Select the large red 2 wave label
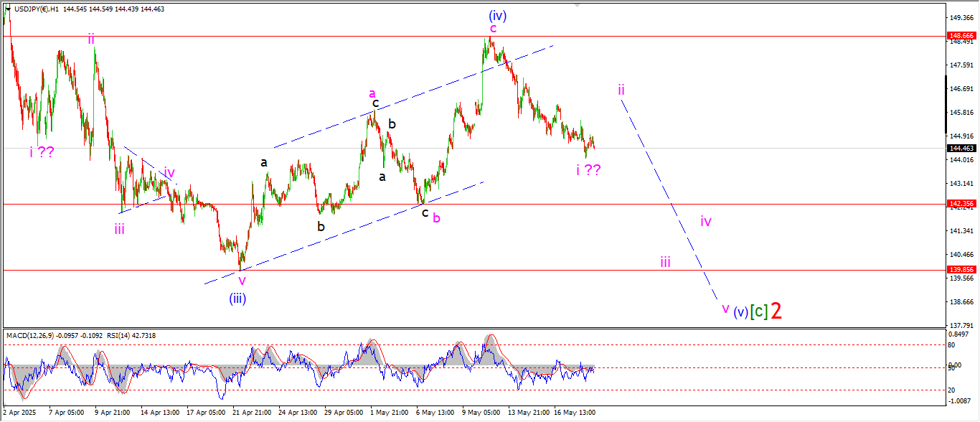The image size is (980, 422). pos(776,311)
